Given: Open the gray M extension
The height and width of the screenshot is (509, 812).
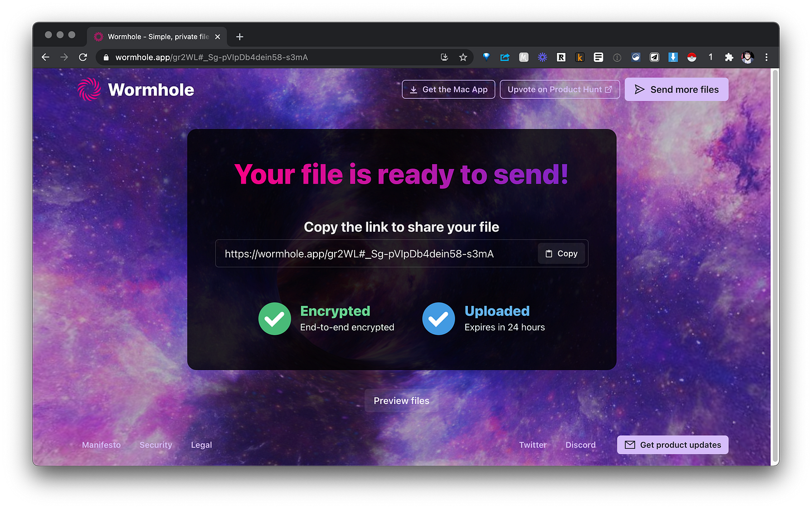Looking at the screenshot, I should (524, 57).
